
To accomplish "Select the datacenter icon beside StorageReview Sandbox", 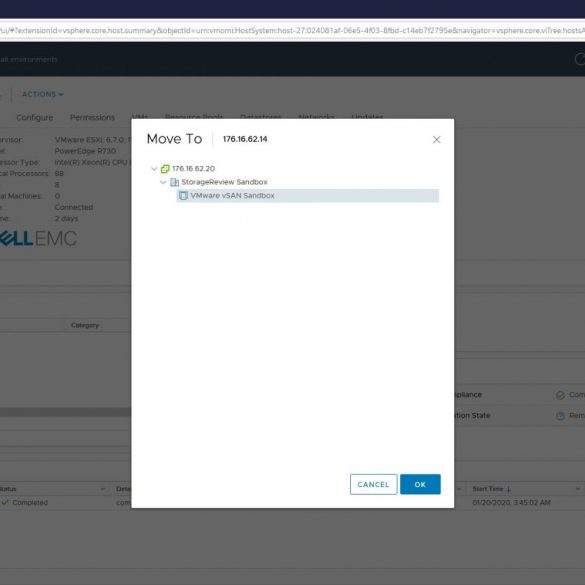I will [174, 182].
